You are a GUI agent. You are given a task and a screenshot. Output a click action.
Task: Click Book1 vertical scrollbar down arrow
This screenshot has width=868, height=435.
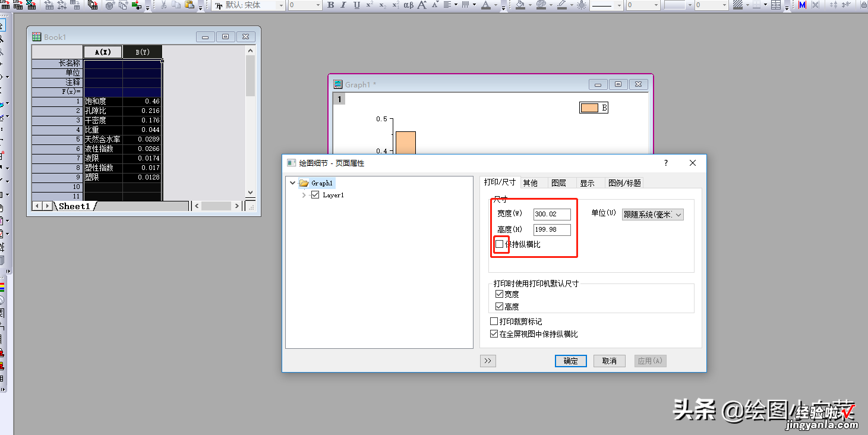coord(250,193)
